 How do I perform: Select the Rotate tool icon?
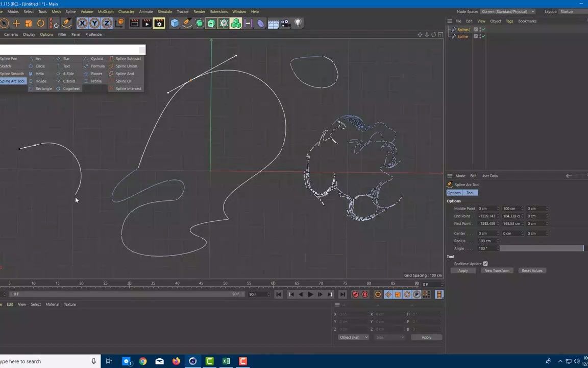click(x=40, y=24)
